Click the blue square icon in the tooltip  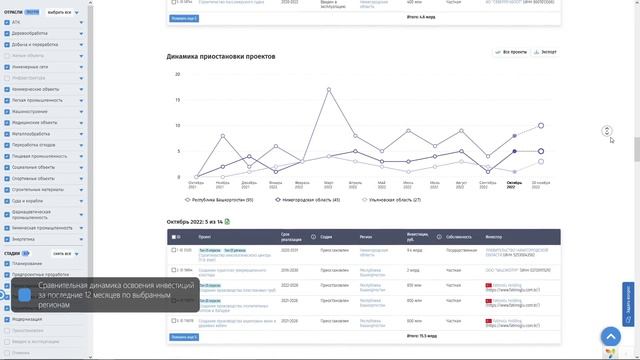point(24,295)
